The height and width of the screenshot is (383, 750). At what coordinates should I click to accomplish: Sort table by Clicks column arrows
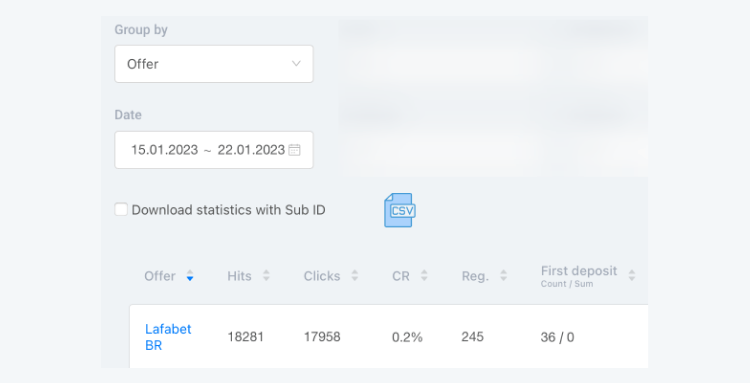coord(354,275)
